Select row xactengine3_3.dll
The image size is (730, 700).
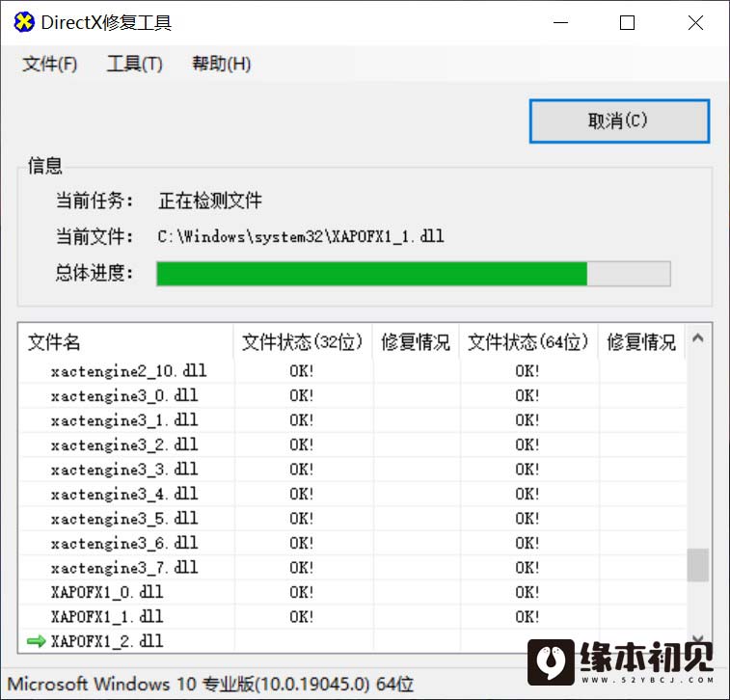pyautogui.click(x=352, y=470)
